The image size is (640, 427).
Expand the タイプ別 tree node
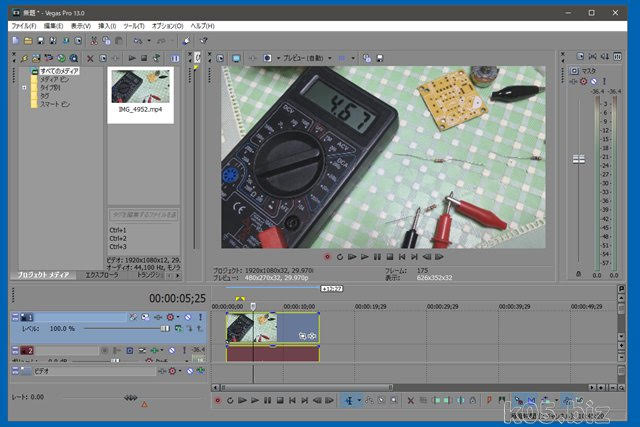24,87
